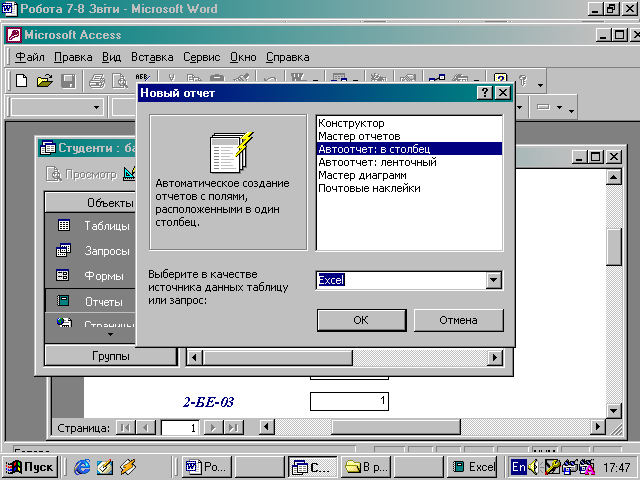This screenshot has height=480, width=640.
Task: Click the Объекты header button
Action: tap(91, 202)
